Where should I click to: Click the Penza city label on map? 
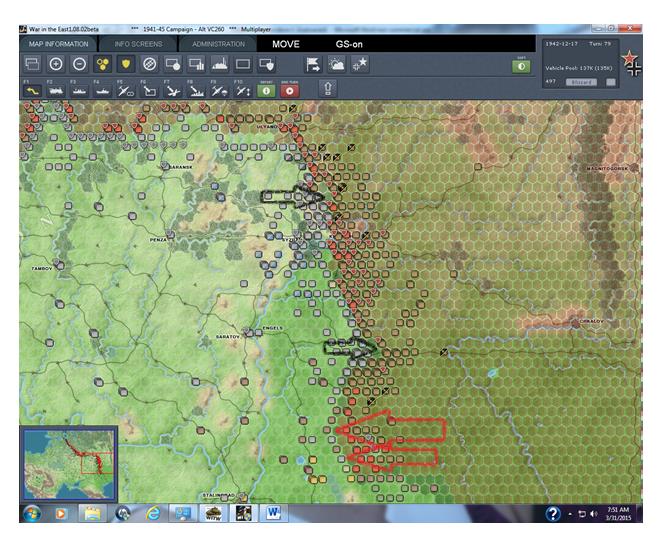pyautogui.click(x=158, y=240)
